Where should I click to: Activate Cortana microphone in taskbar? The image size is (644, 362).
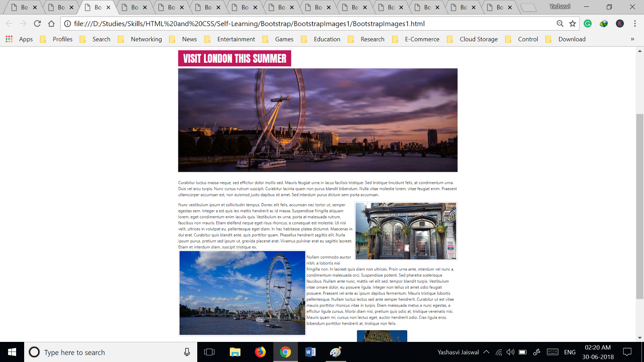(x=187, y=352)
